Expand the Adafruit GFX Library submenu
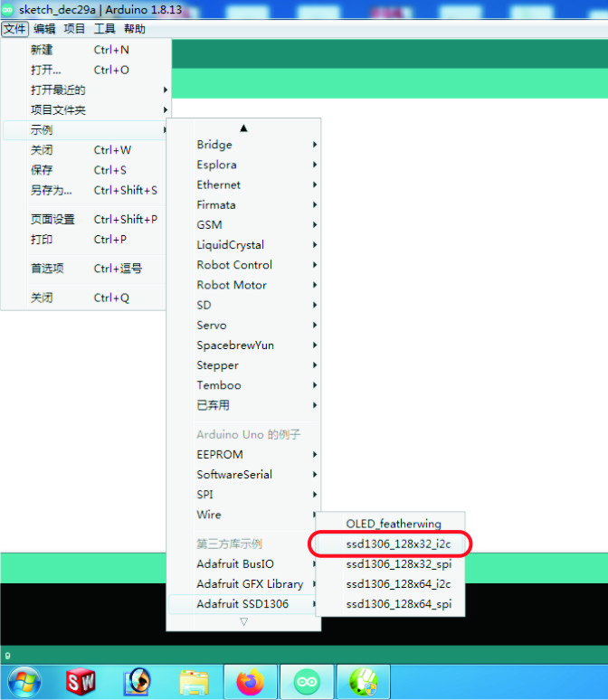Image resolution: width=608 pixels, height=700 pixels. pyautogui.click(x=249, y=584)
